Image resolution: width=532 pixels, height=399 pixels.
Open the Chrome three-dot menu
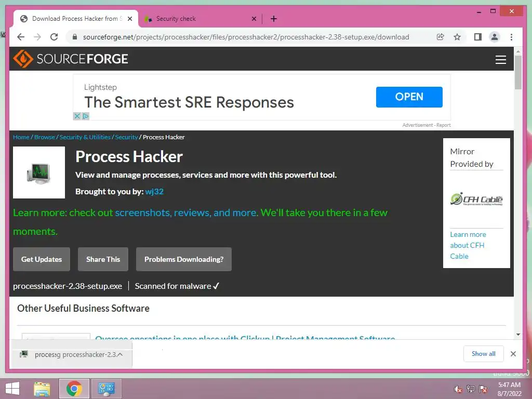(x=511, y=37)
